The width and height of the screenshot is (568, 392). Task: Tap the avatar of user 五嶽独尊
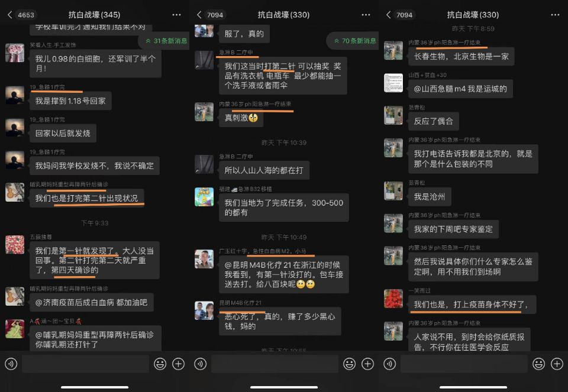pyautogui.click(x=15, y=245)
